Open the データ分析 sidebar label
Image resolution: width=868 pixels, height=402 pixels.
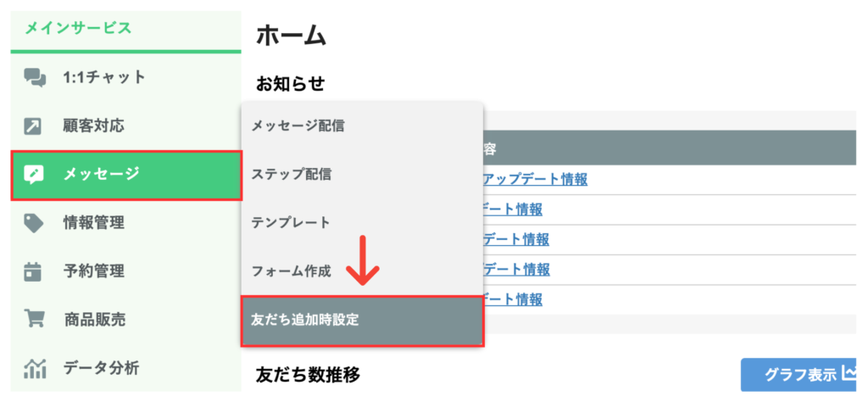[101, 368]
